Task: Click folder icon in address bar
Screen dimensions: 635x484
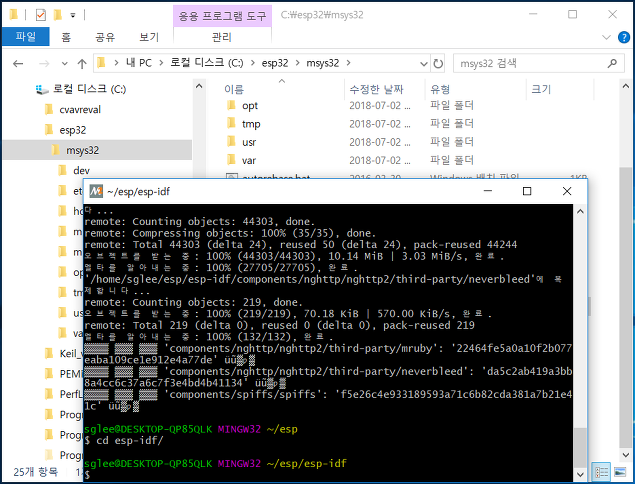Action: (x=101, y=63)
